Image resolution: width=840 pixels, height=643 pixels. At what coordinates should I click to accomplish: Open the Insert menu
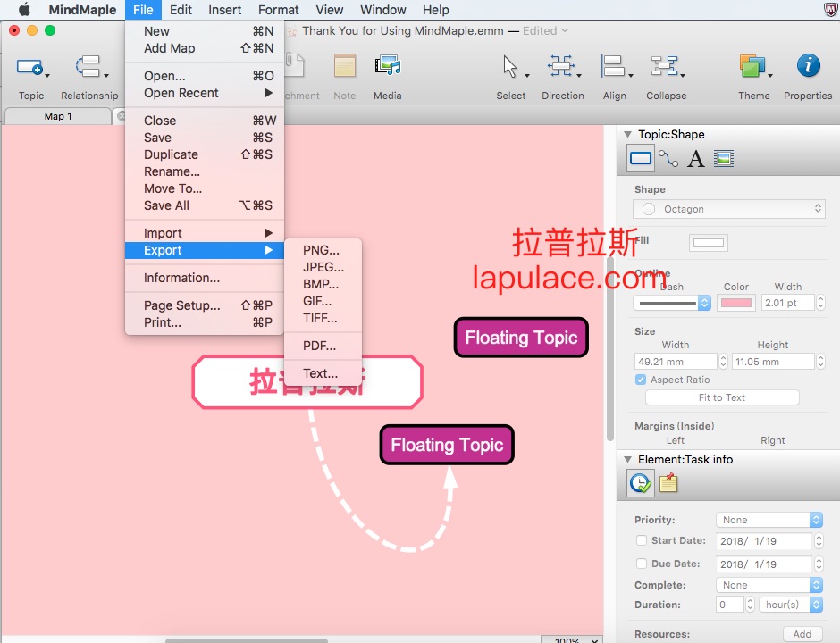tap(224, 10)
